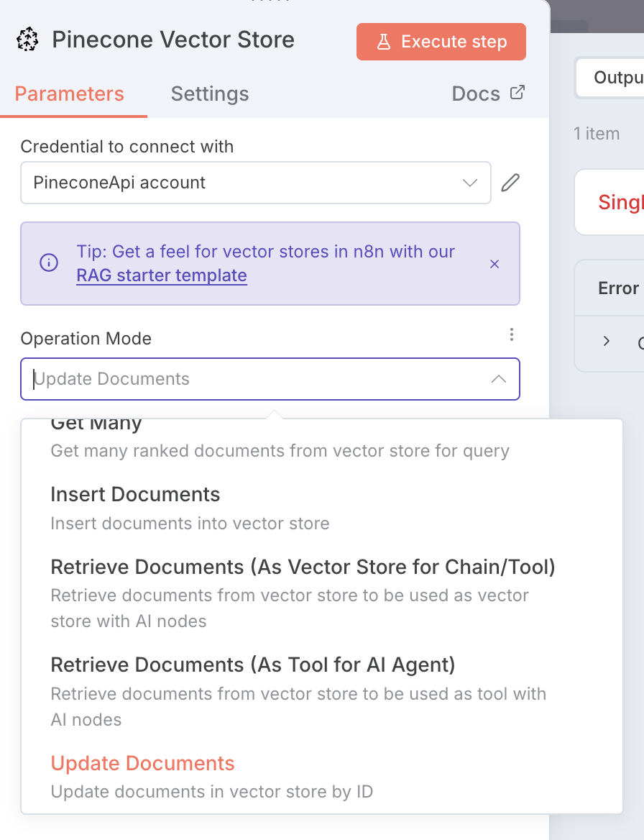Open the Operation Mode options menu
The height and width of the screenshot is (840, 644).
[512, 335]
